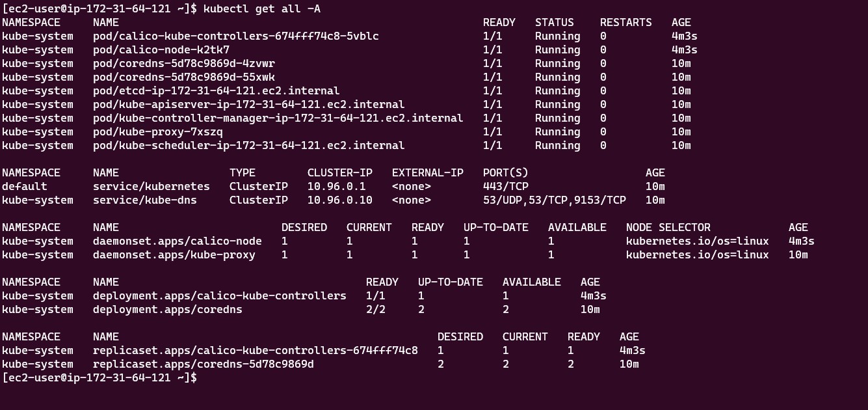Click the 443/TCP port value
868x410 pixels.
click(x=506, y=186)
